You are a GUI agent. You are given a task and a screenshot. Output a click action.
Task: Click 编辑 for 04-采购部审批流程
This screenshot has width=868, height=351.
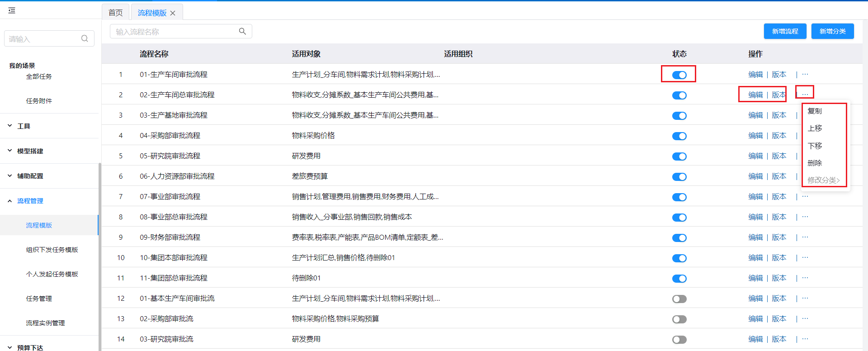[755, 135]
